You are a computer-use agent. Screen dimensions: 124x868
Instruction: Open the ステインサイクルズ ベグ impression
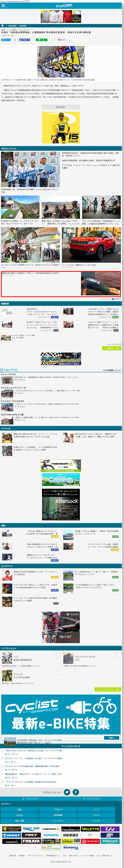91,659
